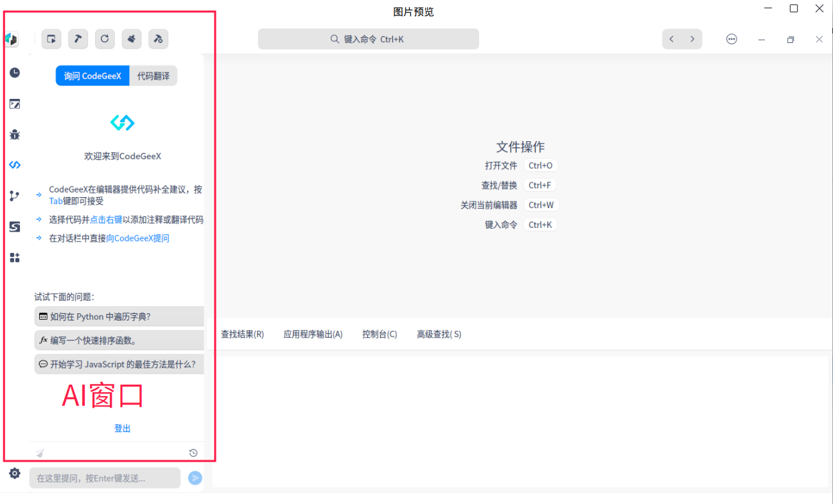This screenshot has width=833, height=504.
Task: Click the 试试下面的问题 label
Action: point(64,297)
